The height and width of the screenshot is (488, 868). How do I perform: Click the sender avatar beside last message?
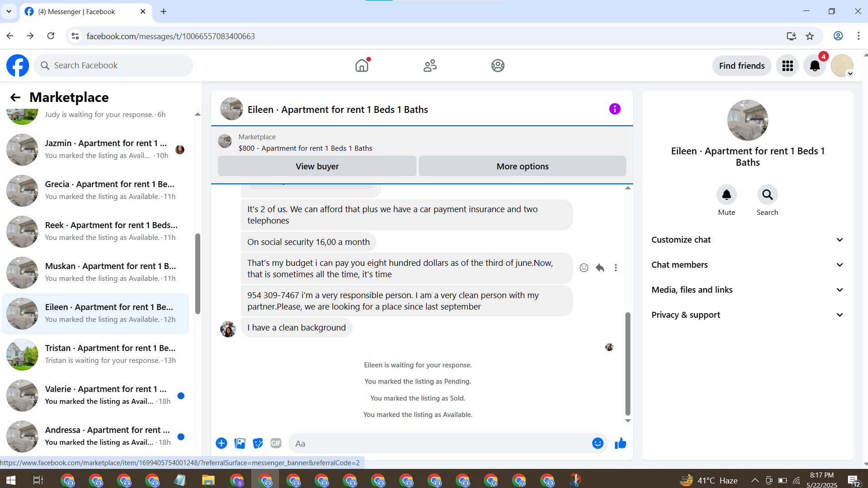(x=228, y=329)
